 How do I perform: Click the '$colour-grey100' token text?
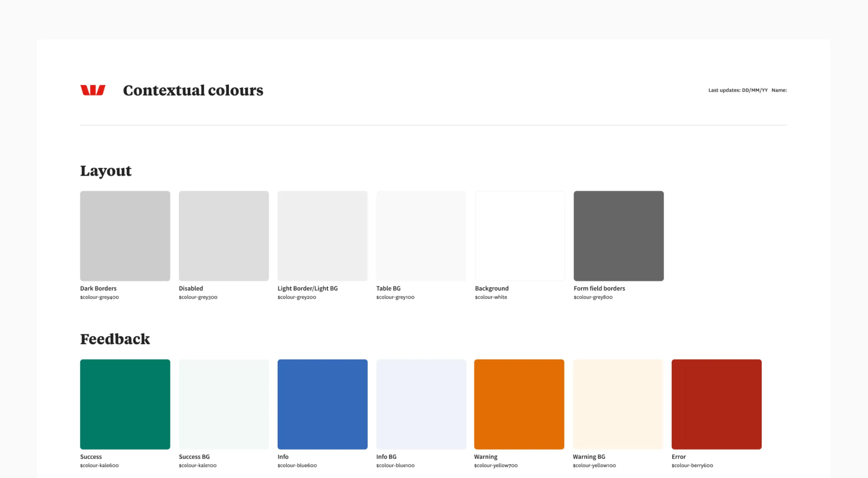pos(395,297)
